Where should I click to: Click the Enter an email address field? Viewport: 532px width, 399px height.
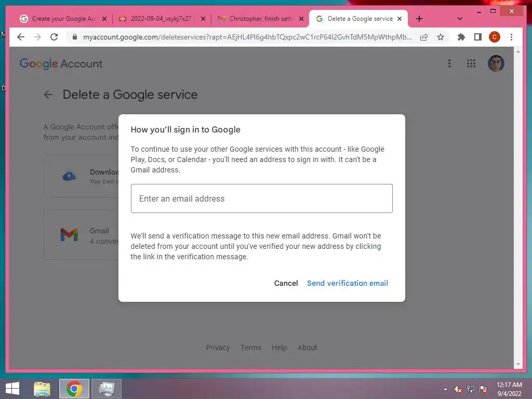(x=262, y=198)
